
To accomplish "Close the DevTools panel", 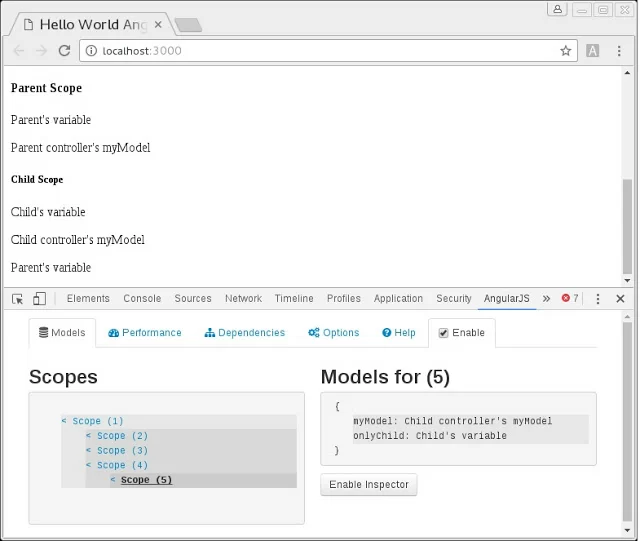I will click(x=620, y=299).
